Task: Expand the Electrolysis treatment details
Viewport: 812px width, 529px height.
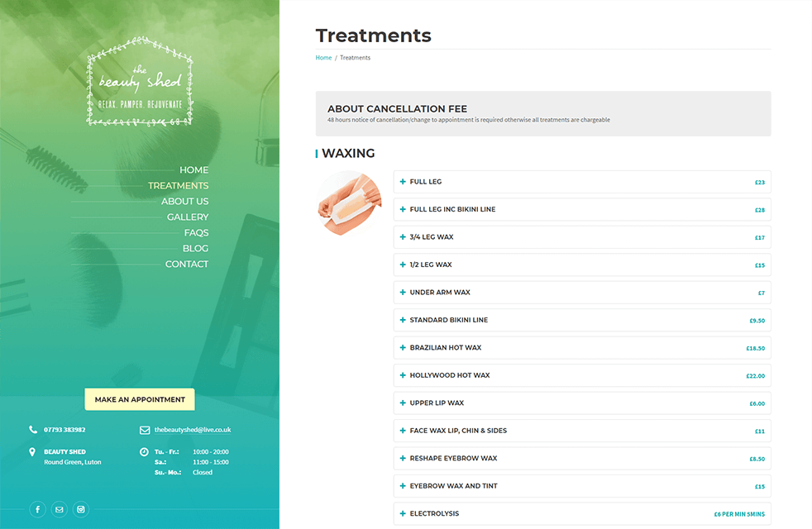Action: tap(582, 513)
